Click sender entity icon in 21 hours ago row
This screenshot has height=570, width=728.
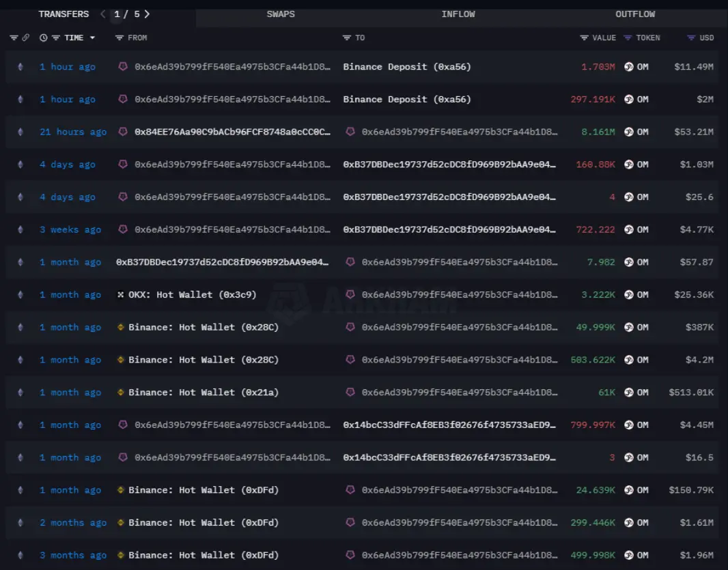coord(122,131)
